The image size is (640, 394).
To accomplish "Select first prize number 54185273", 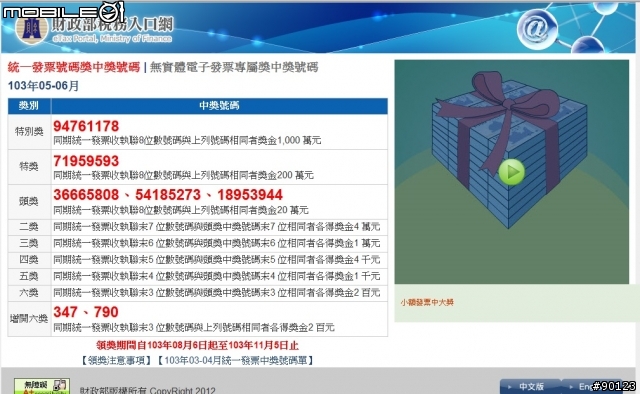I will 168,195.
